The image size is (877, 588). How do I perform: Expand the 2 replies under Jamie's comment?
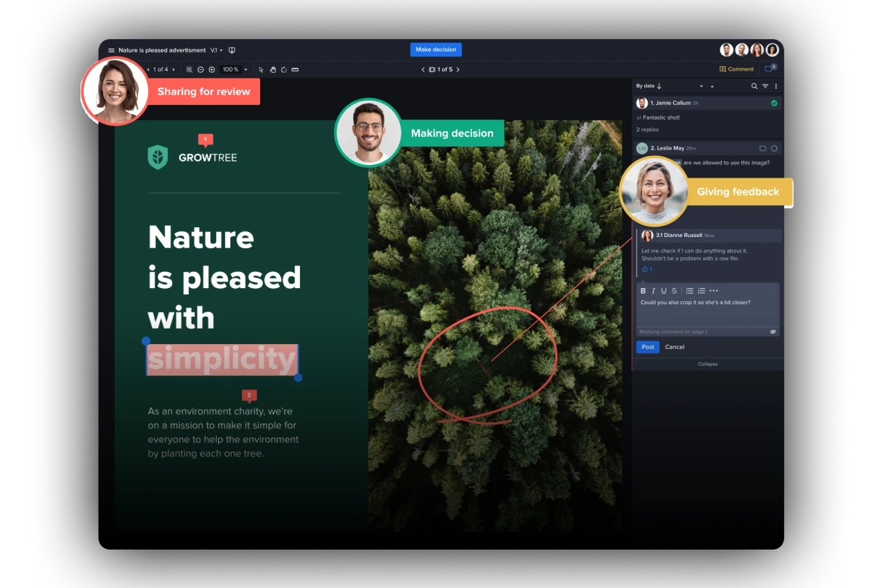(x=647, y=130)
